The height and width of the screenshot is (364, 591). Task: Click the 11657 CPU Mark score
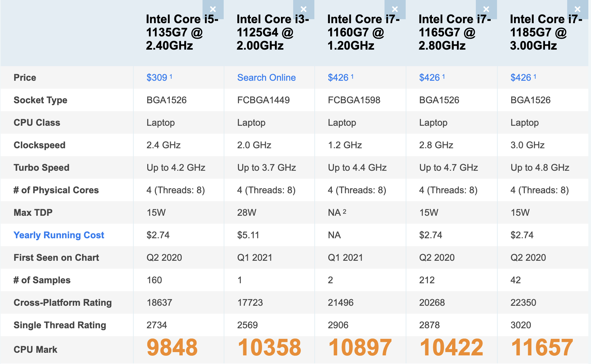pos(542,347)
